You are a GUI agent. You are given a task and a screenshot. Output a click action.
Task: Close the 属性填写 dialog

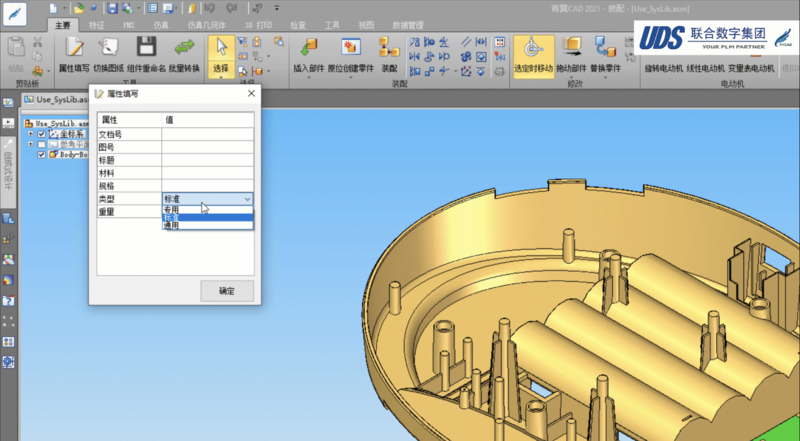click(251, 93)
